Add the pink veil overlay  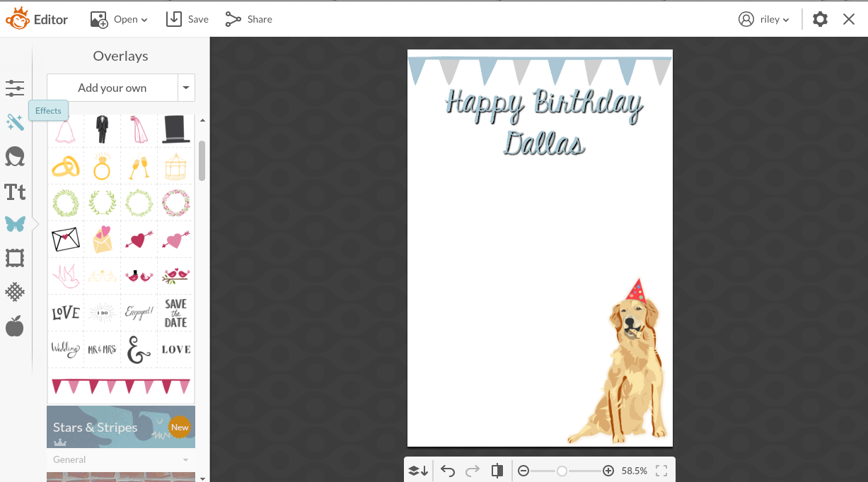(x=139, y=129)
